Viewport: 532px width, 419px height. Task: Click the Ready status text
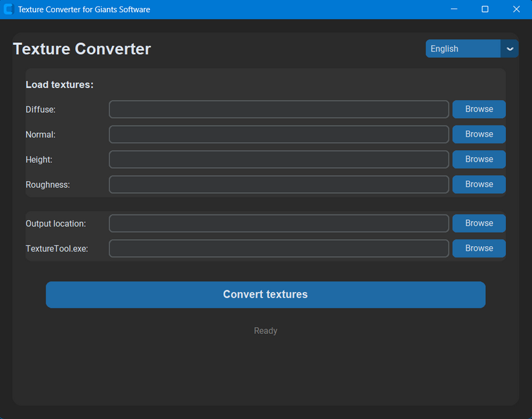[x=265, y=331]
